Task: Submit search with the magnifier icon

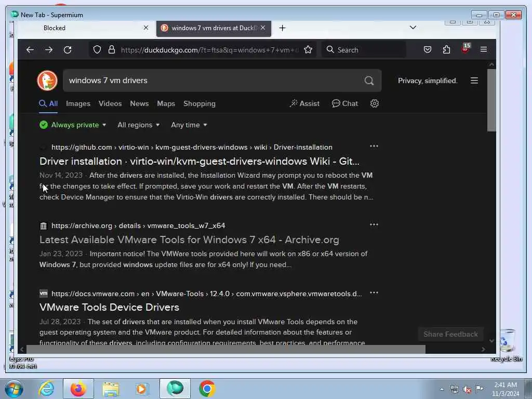Action: [x=369, y=81]
